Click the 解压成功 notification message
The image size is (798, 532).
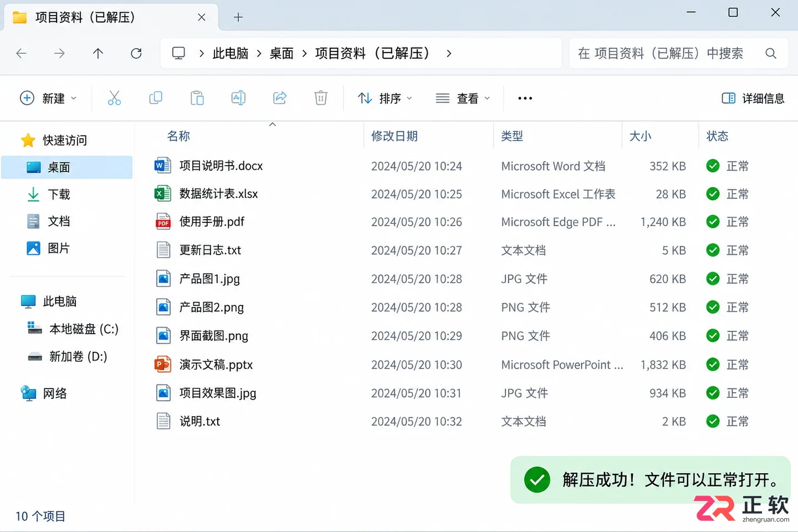(650, 479)
